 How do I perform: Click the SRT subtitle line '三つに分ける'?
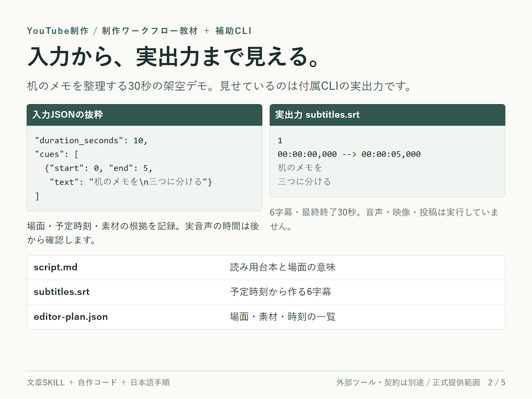(x=304, y=182)
